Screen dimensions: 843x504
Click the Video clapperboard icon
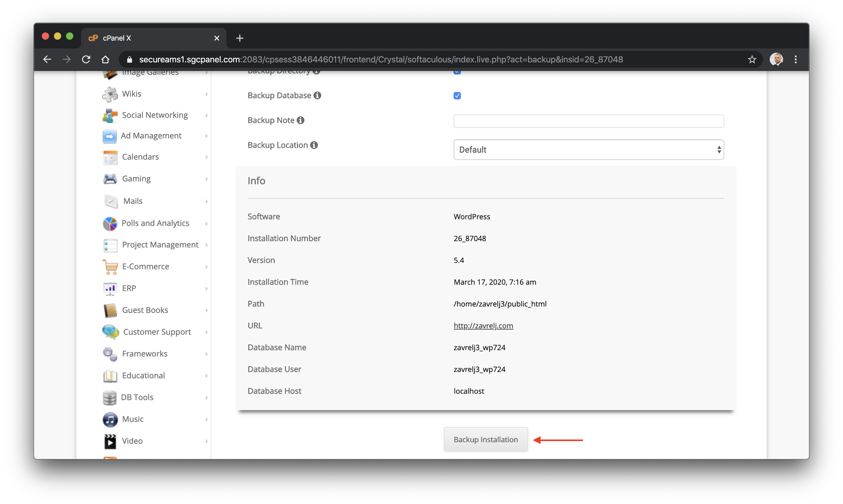(x=110, y=441)
